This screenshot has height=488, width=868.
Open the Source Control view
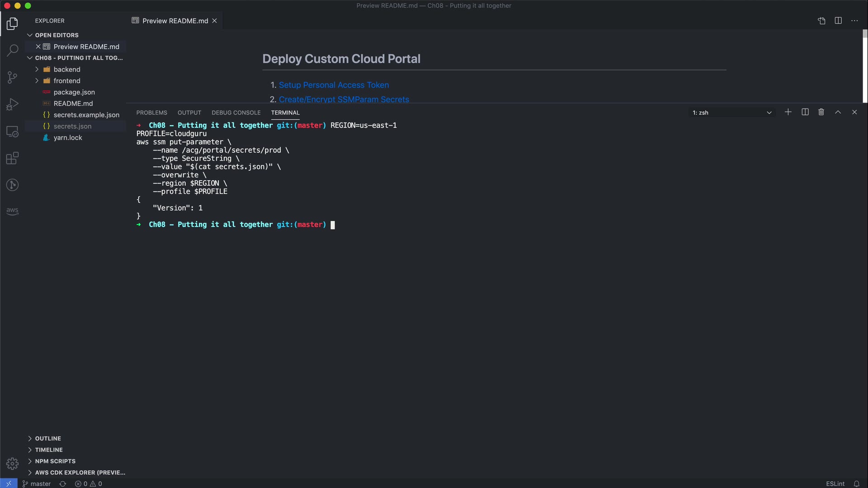[x=12, y=77]
